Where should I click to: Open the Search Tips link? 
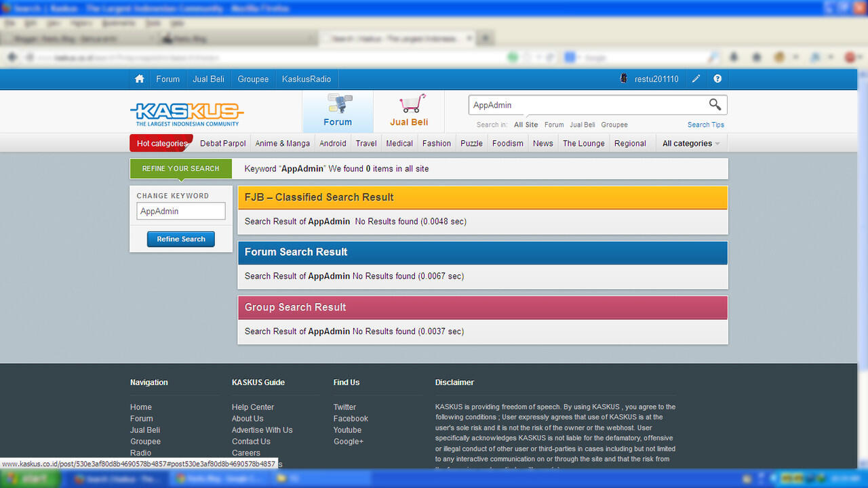706,125
